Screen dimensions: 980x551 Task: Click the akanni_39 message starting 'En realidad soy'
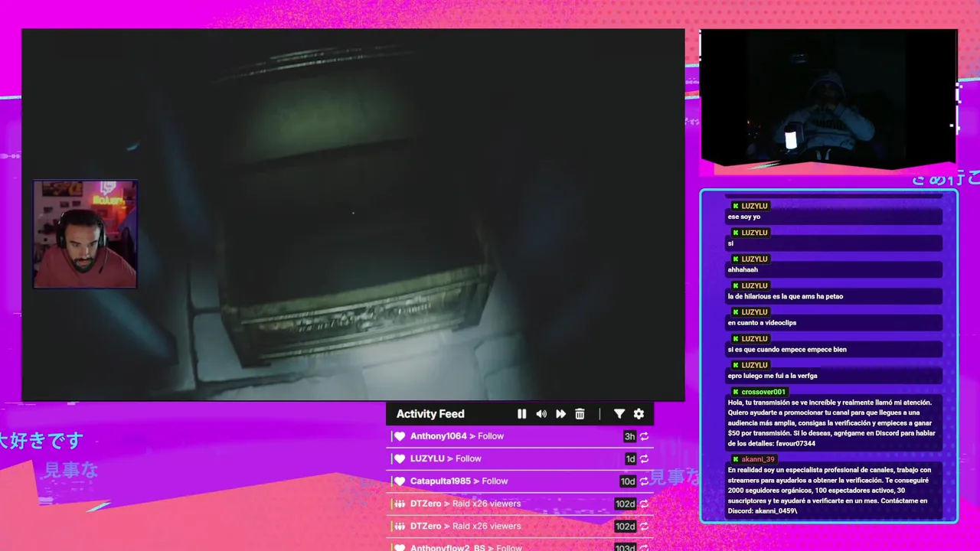tap(831, 490)
